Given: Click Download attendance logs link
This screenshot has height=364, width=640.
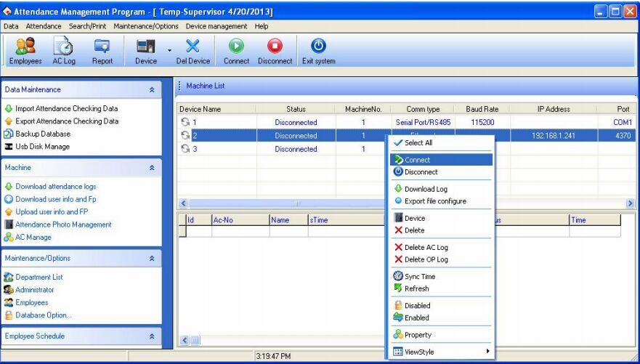Looking at the screenshot, I should point(55,185).
